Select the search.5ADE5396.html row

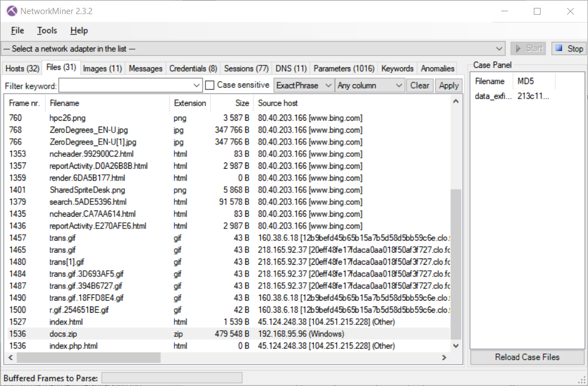click(x=228, y=202)
